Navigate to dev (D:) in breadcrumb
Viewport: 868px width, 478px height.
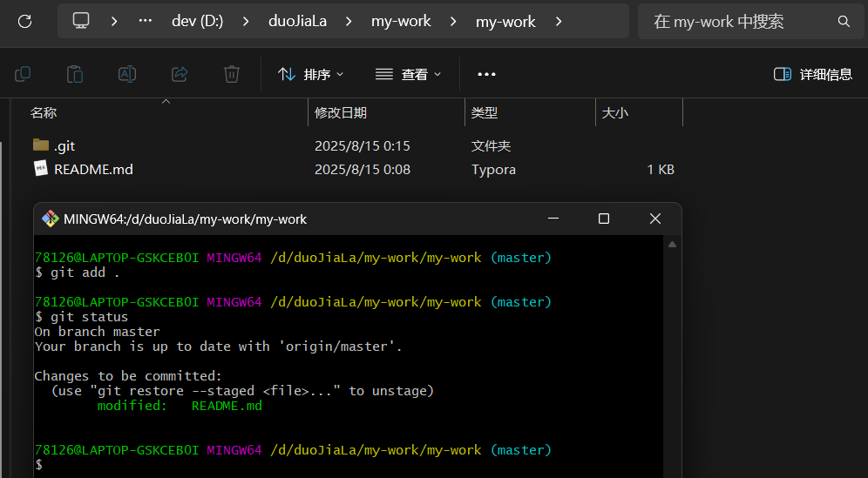point(198,21)
